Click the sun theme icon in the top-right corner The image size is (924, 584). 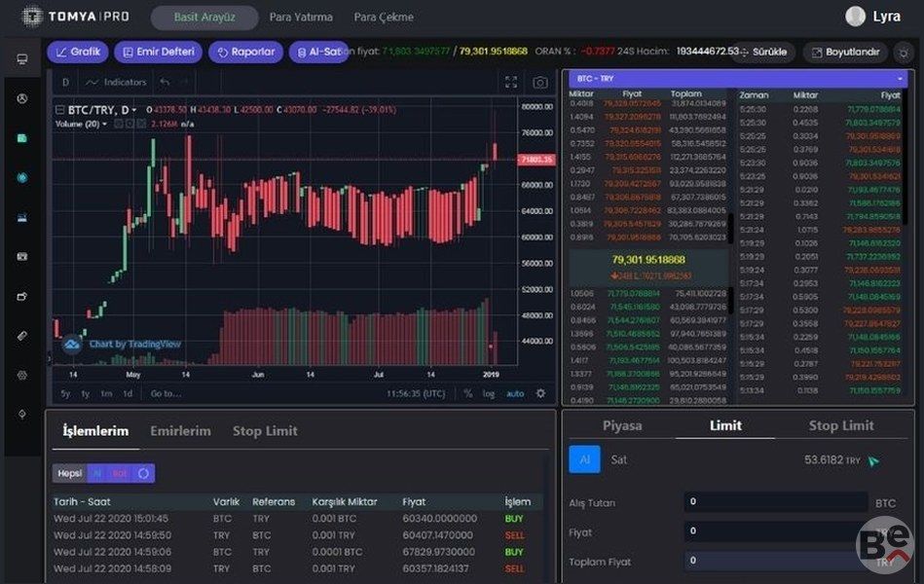tap(904, 53)
